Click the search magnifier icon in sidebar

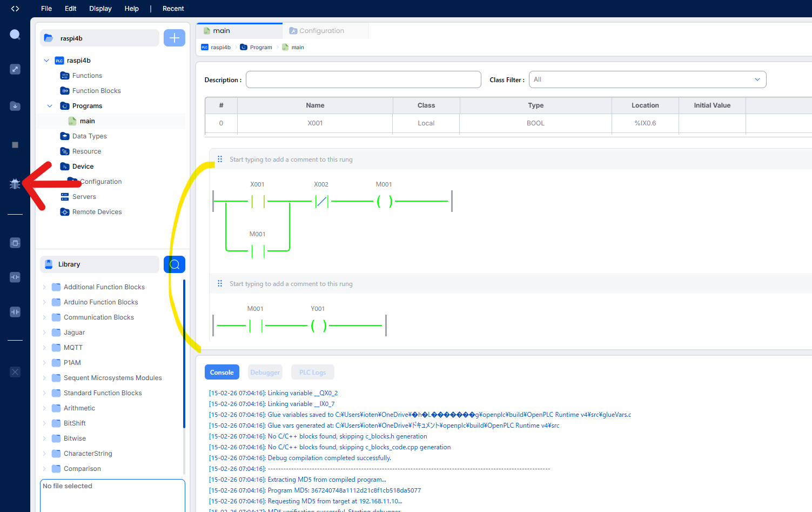click(x=15, y=35)
